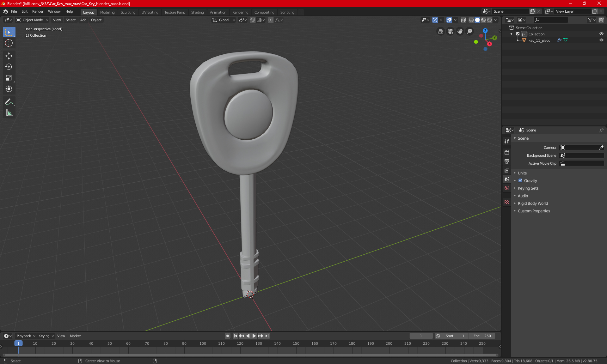
Task: Switch to camera view icon
Action: (x=450, y=31)
